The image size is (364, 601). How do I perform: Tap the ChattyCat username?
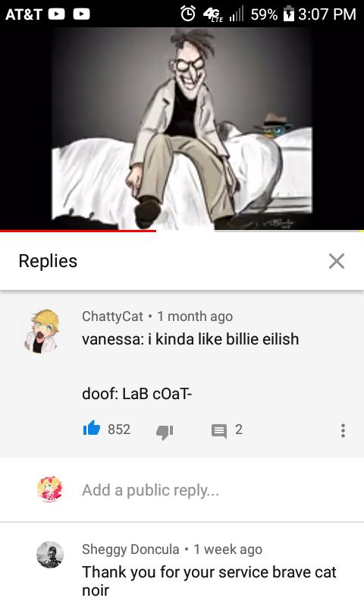(x=112, y=316)
